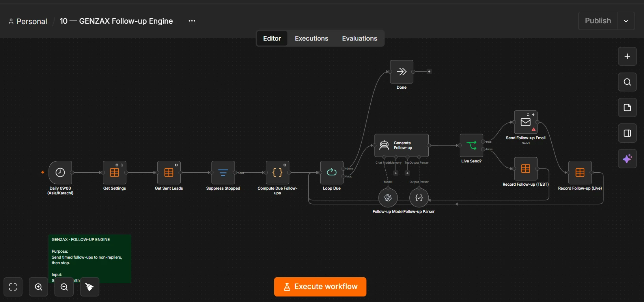The height and width of the screenshot is (302, 644).
Task: Open the add node panel
Action: pos(627,56)
